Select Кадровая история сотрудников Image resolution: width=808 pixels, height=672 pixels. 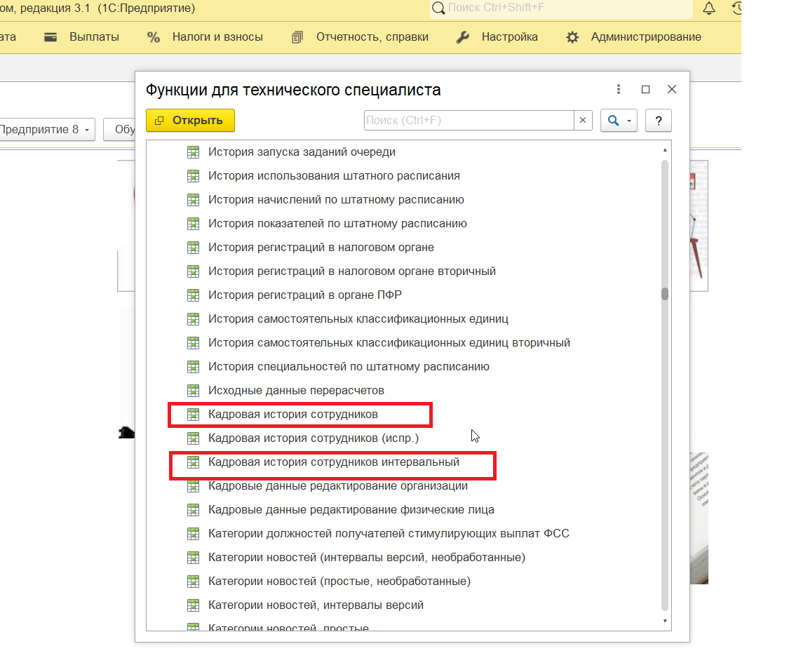(x=292, y=415)
